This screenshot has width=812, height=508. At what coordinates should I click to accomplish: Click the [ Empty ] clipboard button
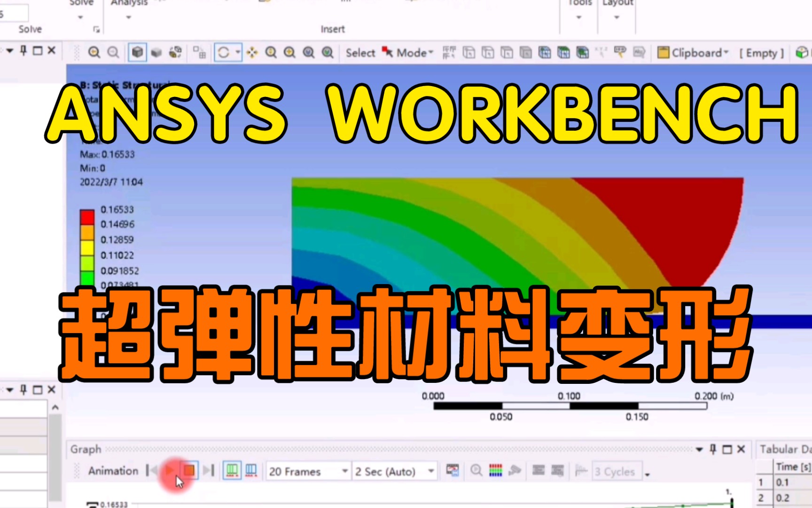762,53
